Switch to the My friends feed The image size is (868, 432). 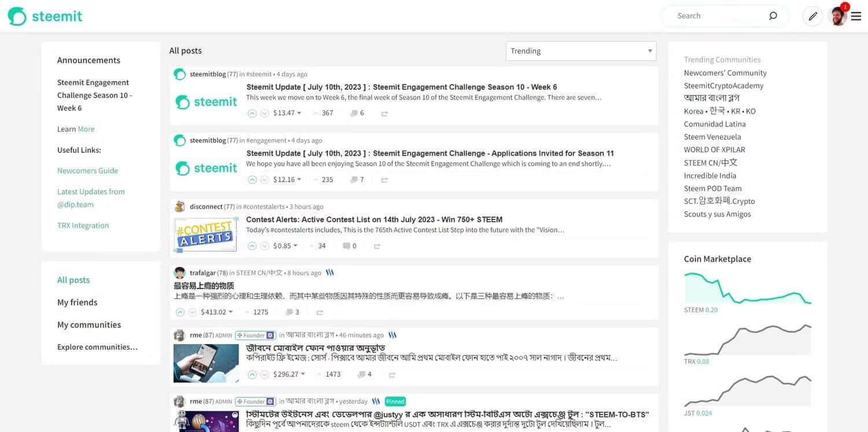click(78, 302)
